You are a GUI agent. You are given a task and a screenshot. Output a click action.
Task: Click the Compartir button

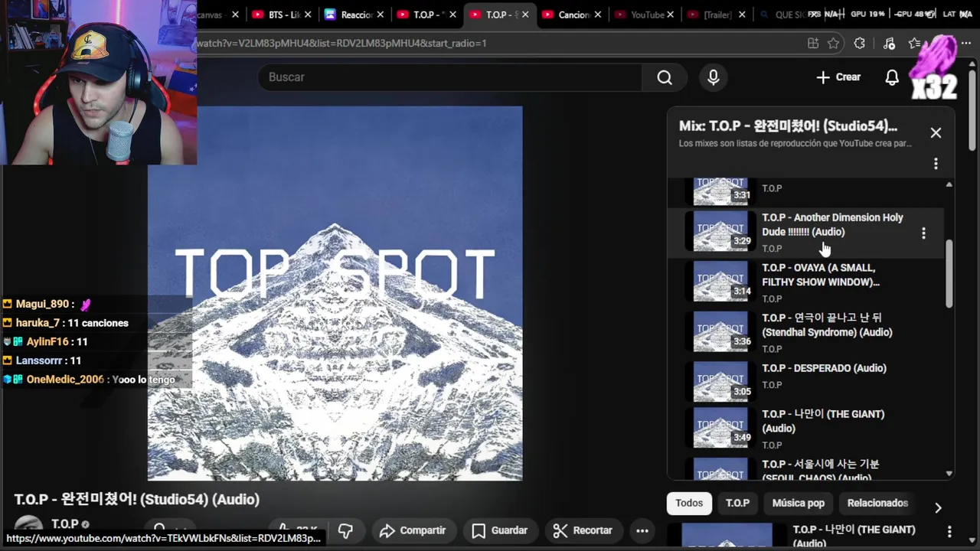[x=412, y=530]
